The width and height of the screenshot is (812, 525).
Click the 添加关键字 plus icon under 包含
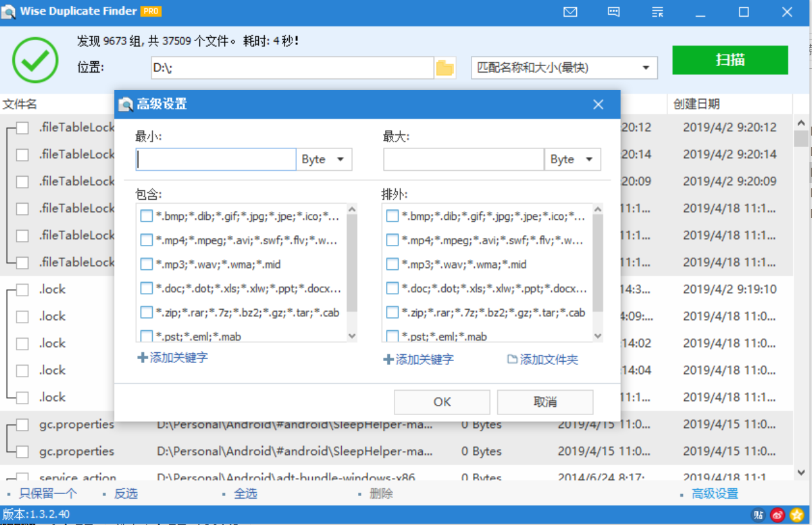pyautogui.click(x=143, y=357)
